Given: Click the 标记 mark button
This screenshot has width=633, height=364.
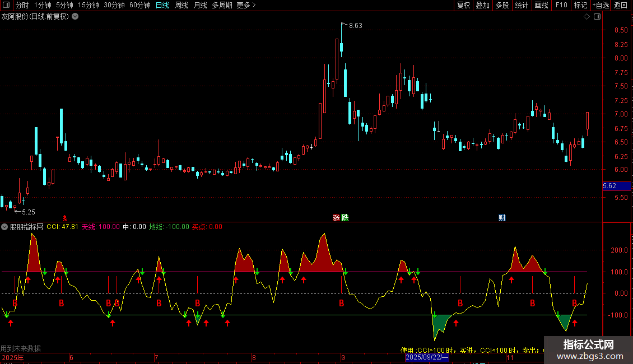Looking at the screenshot, I should click(580, 5).
